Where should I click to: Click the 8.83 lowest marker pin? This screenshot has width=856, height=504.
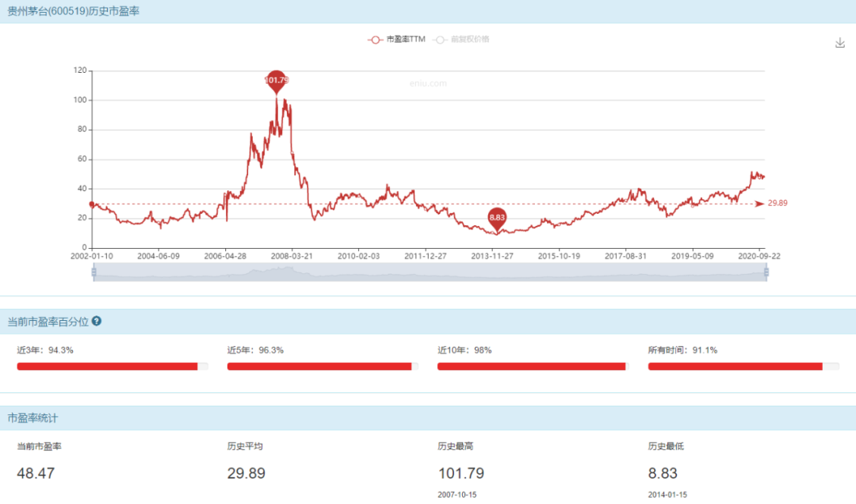pyautogui.click(x=497, y=219)
